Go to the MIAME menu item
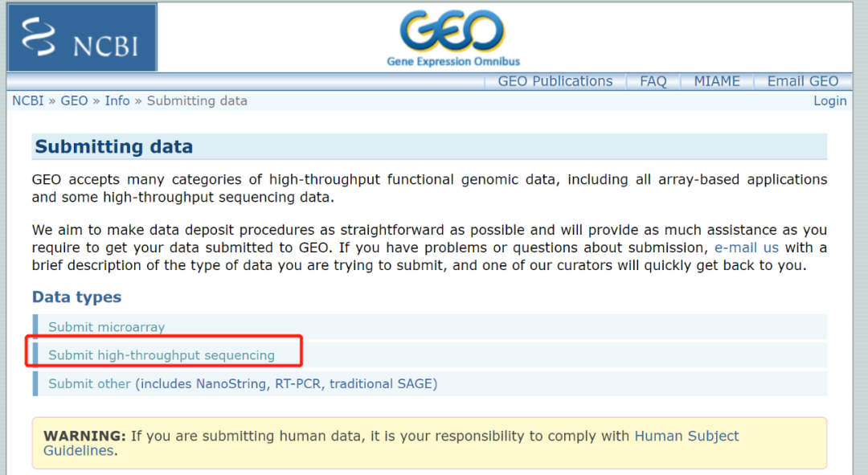The width and height of the screenshot is (868, 475). click(x=717, y=81)
